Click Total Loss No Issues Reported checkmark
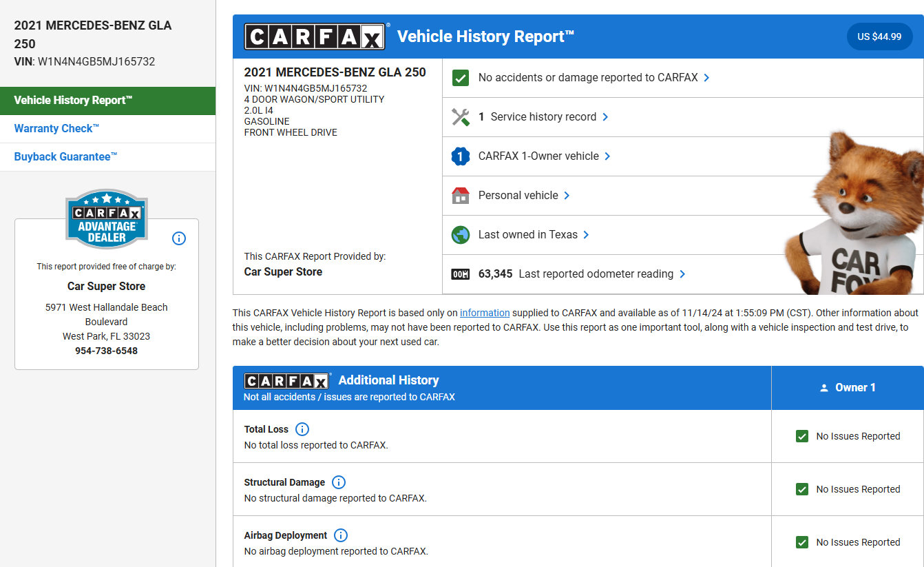924x567 pixels. pos(801,436)
